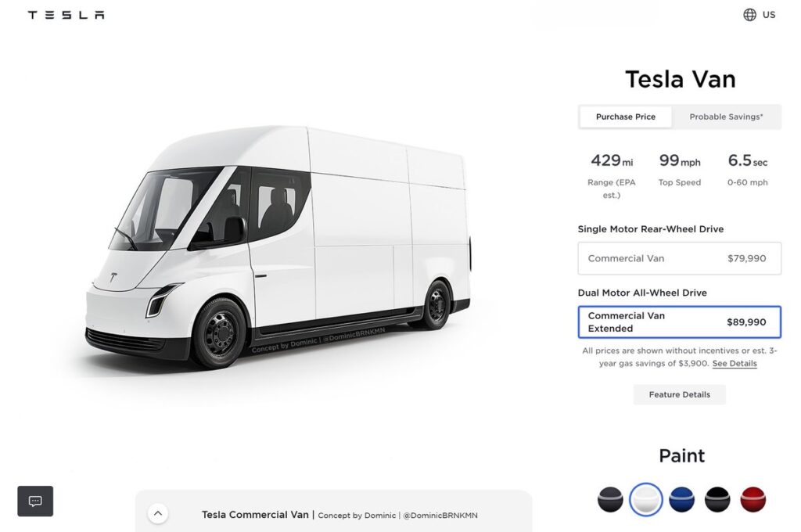Open the globe language selector icon
Image resolution: width=801 pixels, height=532 pixels.
[x=749, y=14]
